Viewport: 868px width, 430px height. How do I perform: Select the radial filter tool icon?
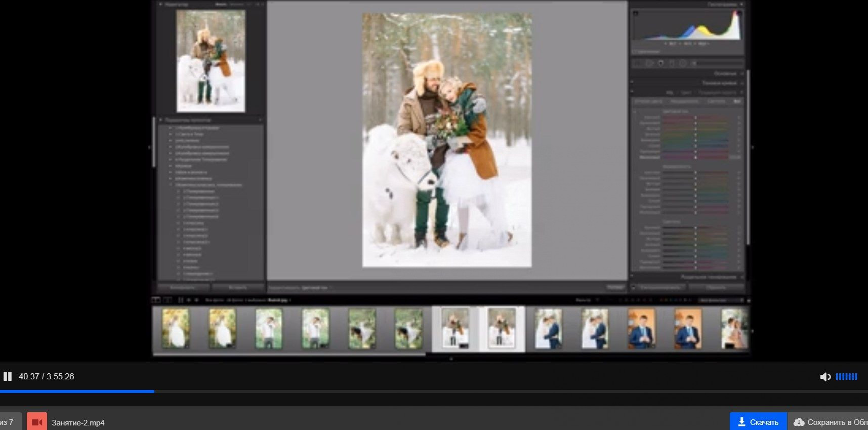(683, 63)
